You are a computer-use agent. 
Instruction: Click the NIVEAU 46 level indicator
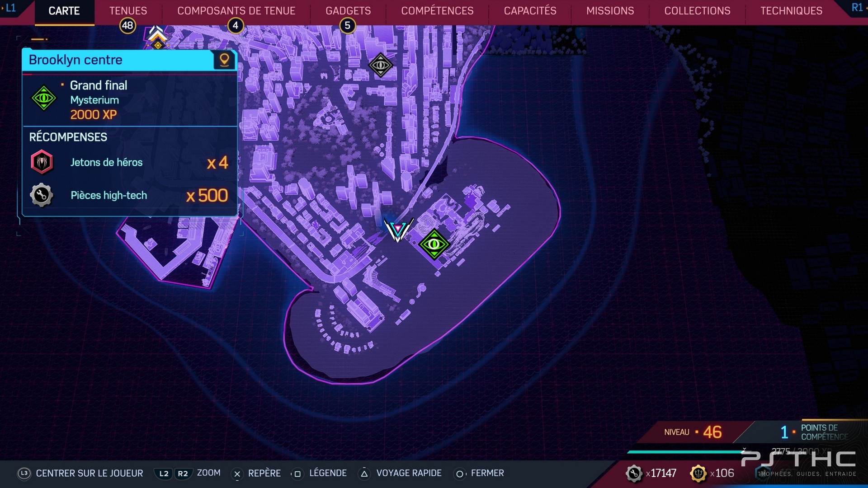(x=693, y=432)
